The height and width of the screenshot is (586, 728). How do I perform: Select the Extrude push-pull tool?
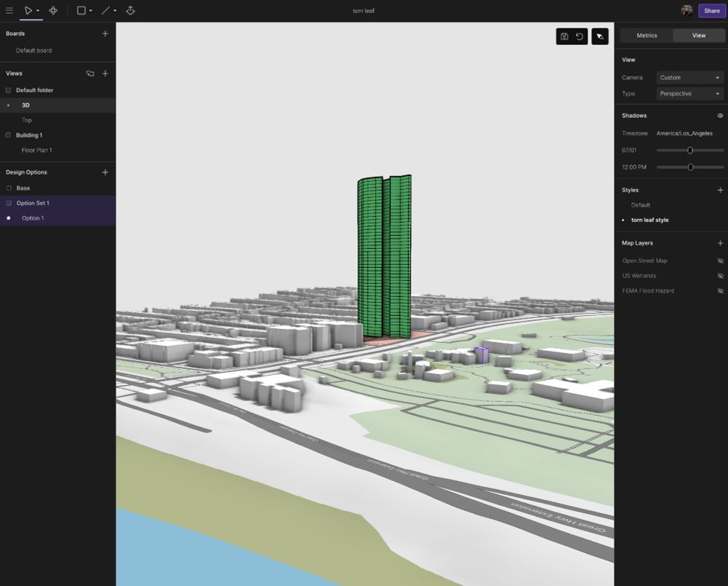pyautogui.click(x=130, y=10)
